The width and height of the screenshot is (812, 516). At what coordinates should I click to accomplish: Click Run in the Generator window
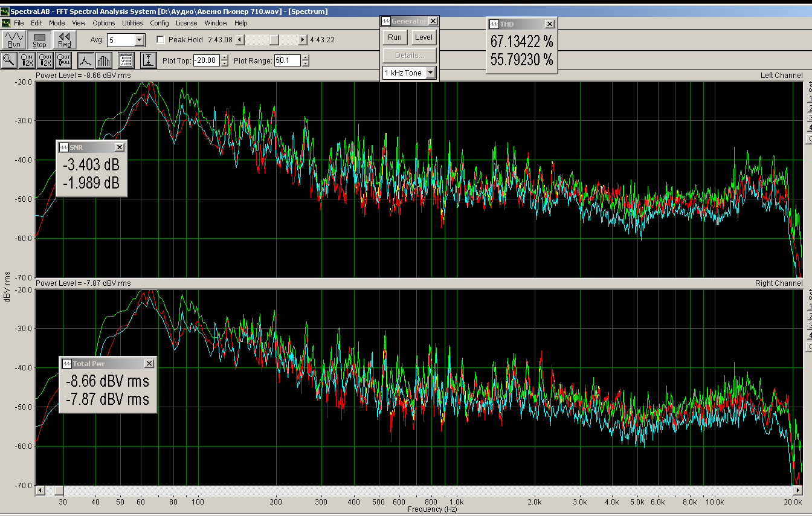(395, 37)
